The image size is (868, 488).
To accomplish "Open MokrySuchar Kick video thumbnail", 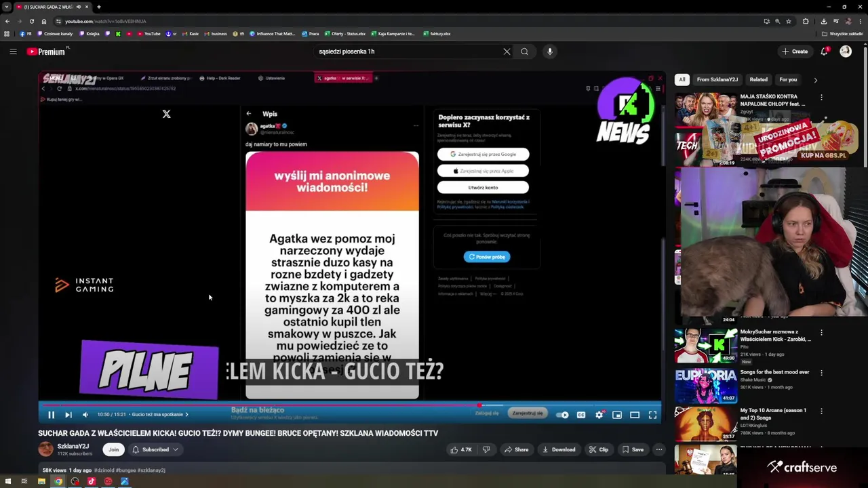I will click(x=706, y=346).
